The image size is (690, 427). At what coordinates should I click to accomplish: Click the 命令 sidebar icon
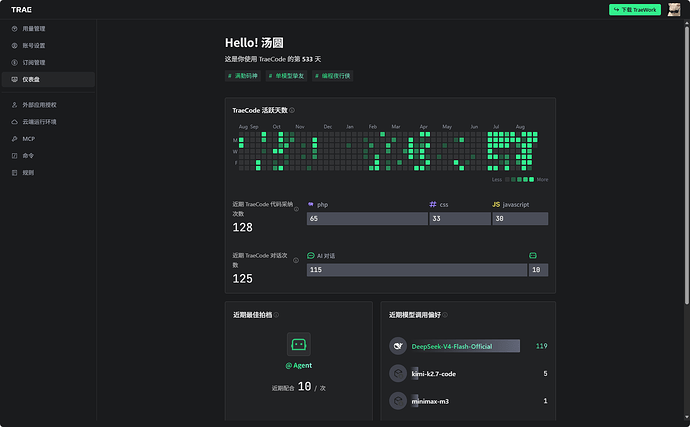point(15,155)
